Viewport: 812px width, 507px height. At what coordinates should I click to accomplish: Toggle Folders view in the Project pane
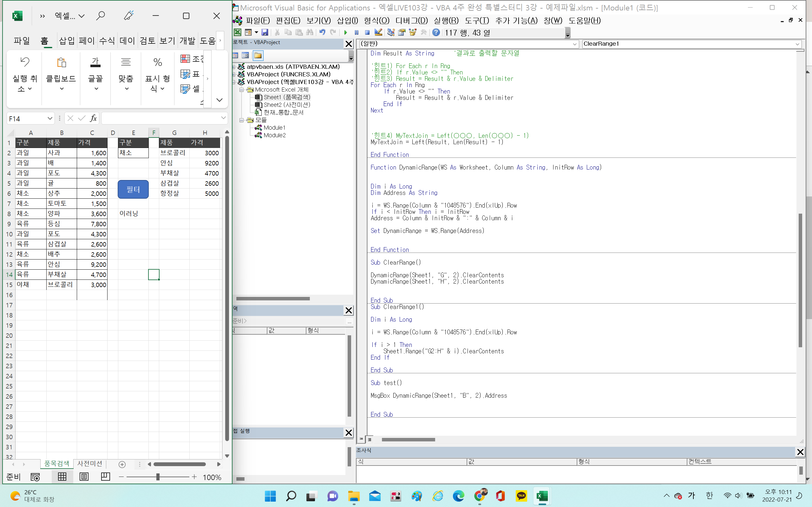(258, 55)
